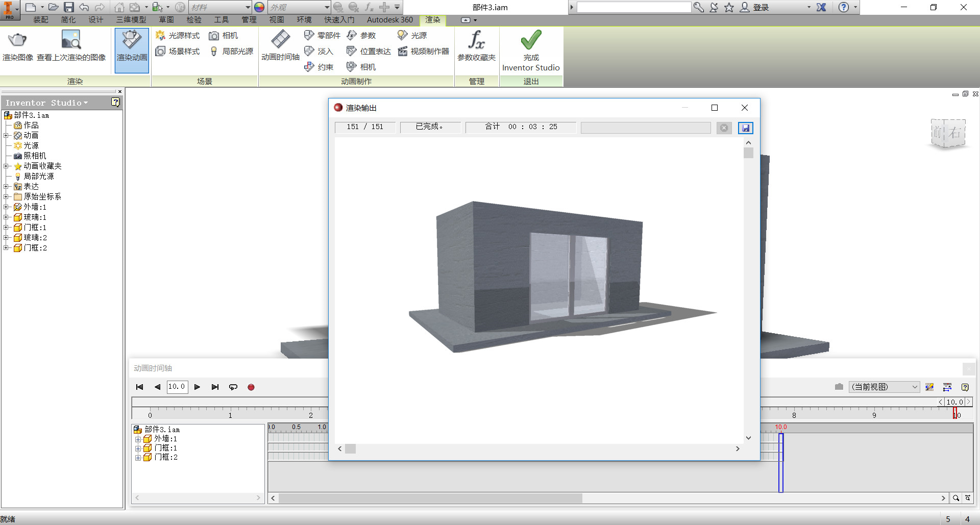Open the 当前视图 camera dropdown
The image size is (980, 525).
point(884,387)
